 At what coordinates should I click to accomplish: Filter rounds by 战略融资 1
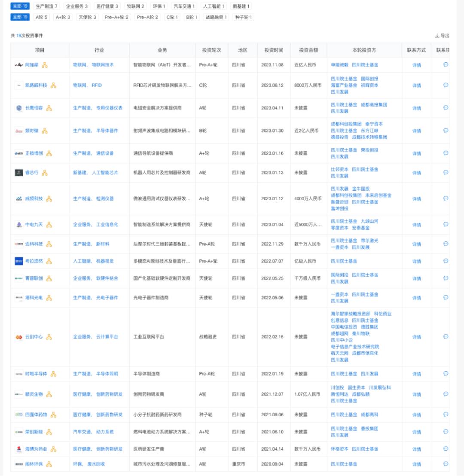216,17
